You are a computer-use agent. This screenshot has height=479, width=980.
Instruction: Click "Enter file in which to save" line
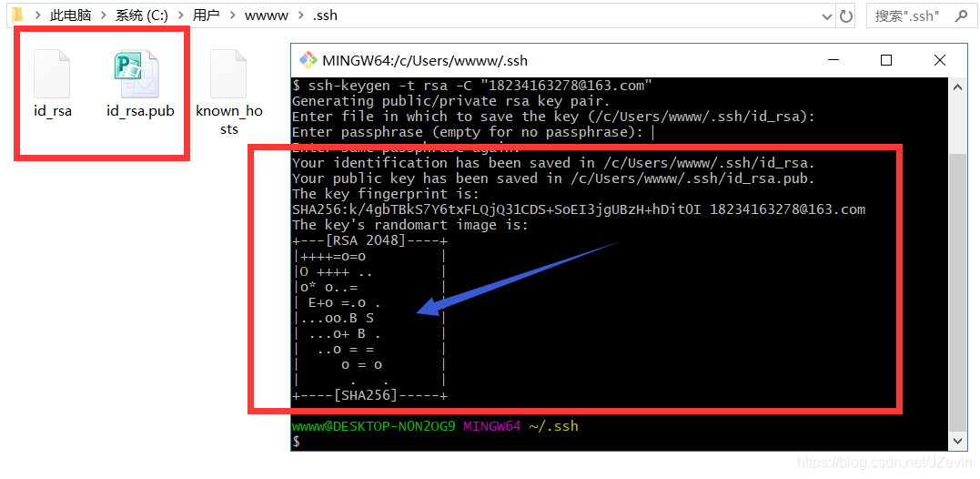click(x=554, y=117)
